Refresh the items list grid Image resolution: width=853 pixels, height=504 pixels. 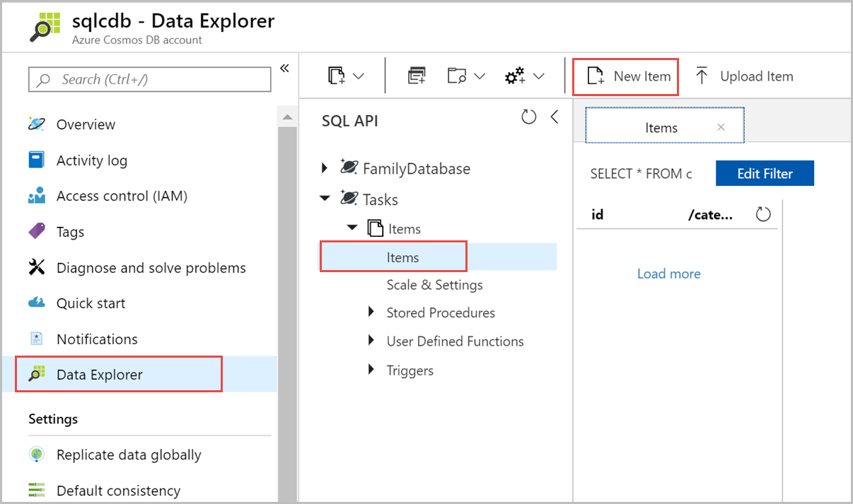pyautogui.click(x=763, y=214)
